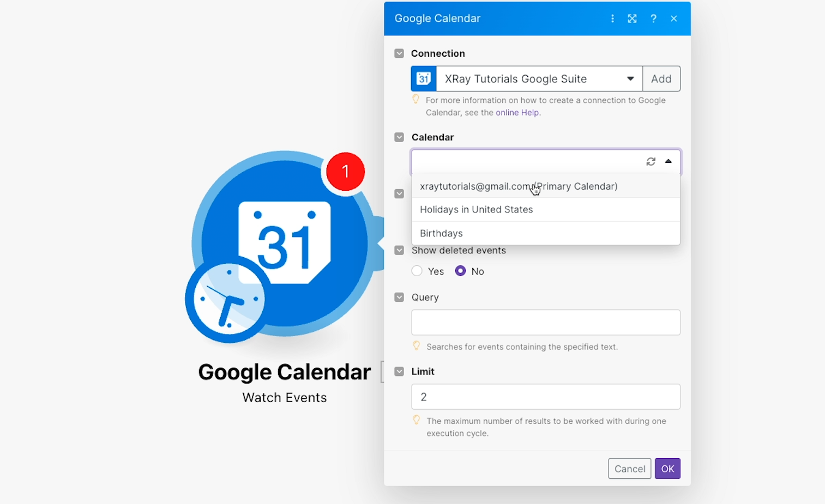Open the clock scheduling icon on the module

228,299
